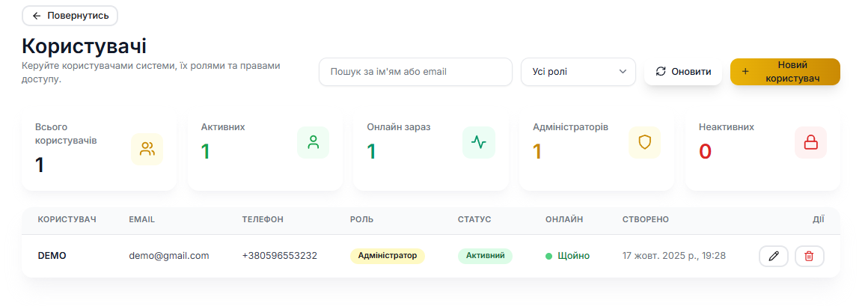The image size is (868, 306).
Task: Click the red trash delete icon for DEMO
Action: click(810, 256)
